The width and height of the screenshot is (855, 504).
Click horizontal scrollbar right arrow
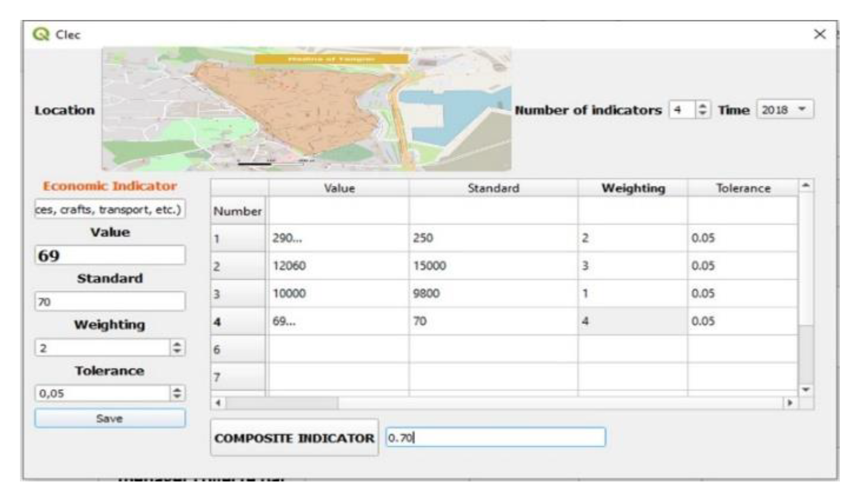tap(790, 403)
